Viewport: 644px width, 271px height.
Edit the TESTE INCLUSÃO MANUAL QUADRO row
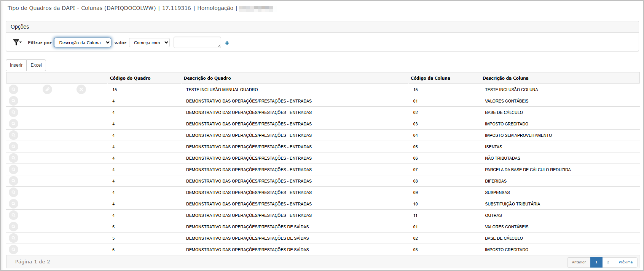coord(47,90)
